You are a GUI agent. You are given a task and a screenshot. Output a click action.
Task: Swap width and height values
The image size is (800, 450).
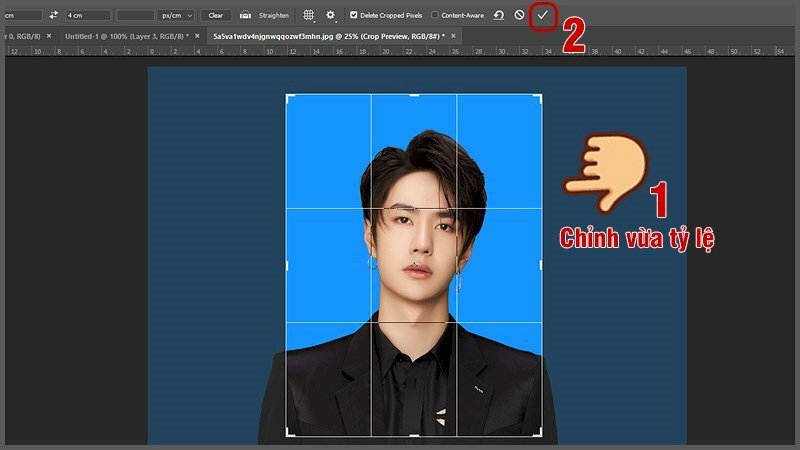(53, 15)
